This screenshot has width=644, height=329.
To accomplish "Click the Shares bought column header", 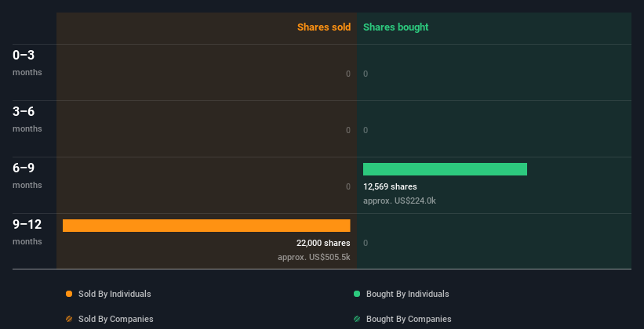I will (x=396, y=27).
